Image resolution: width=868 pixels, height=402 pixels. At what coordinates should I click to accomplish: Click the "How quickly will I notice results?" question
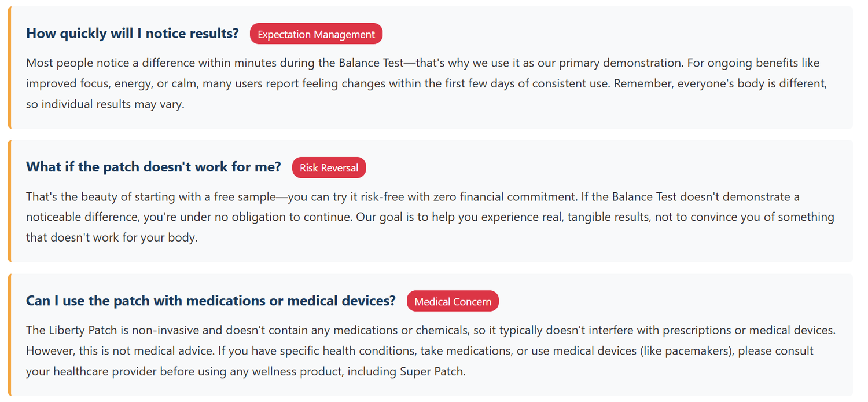[x=132, y=34]
